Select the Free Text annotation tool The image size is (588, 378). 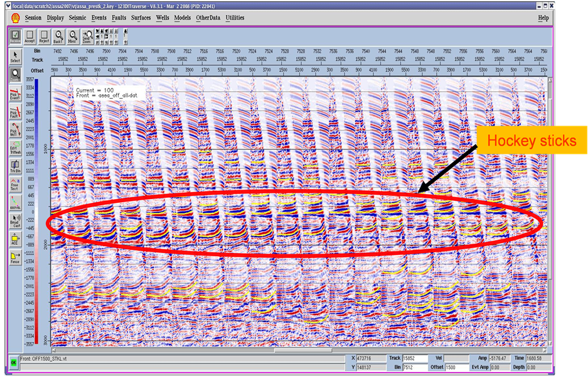coord(14,183)
